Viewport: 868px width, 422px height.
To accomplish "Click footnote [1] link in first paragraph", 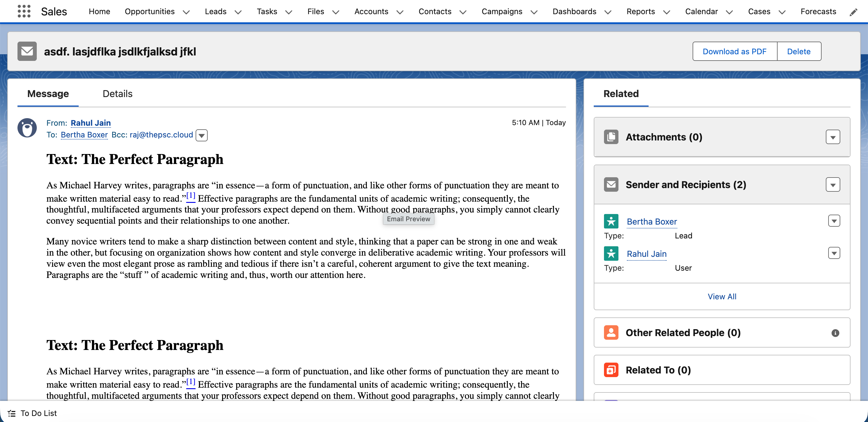I will [x=191, y=196].
